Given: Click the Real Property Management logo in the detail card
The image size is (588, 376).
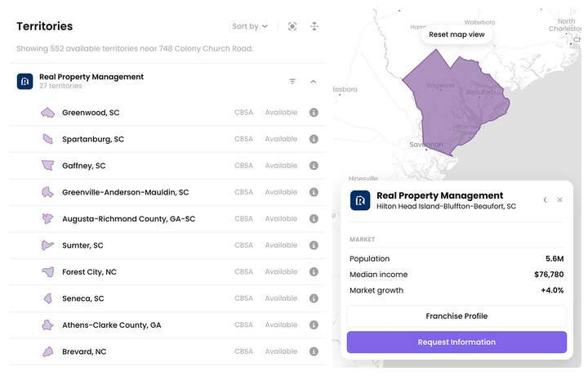Looking at the screenshot, I should coord(360,200).
